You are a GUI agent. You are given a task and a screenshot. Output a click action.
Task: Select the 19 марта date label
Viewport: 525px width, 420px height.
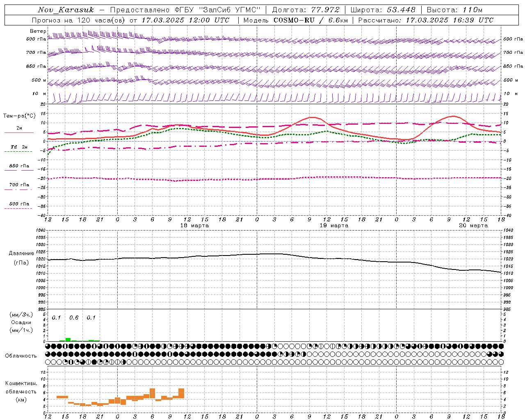coord(334,226)
